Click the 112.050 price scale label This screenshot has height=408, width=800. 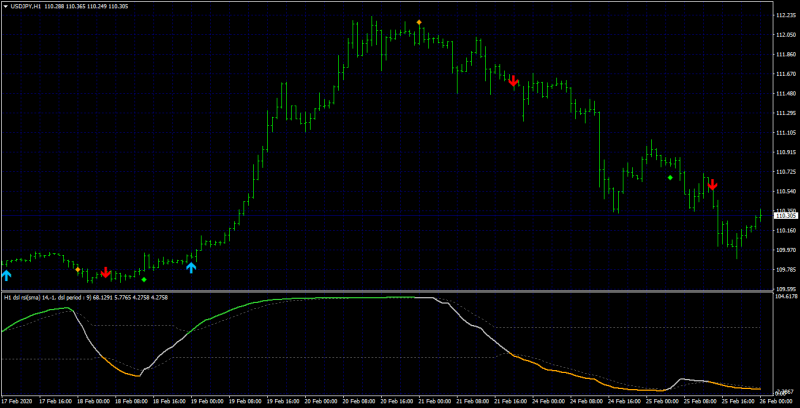(786, 35)
